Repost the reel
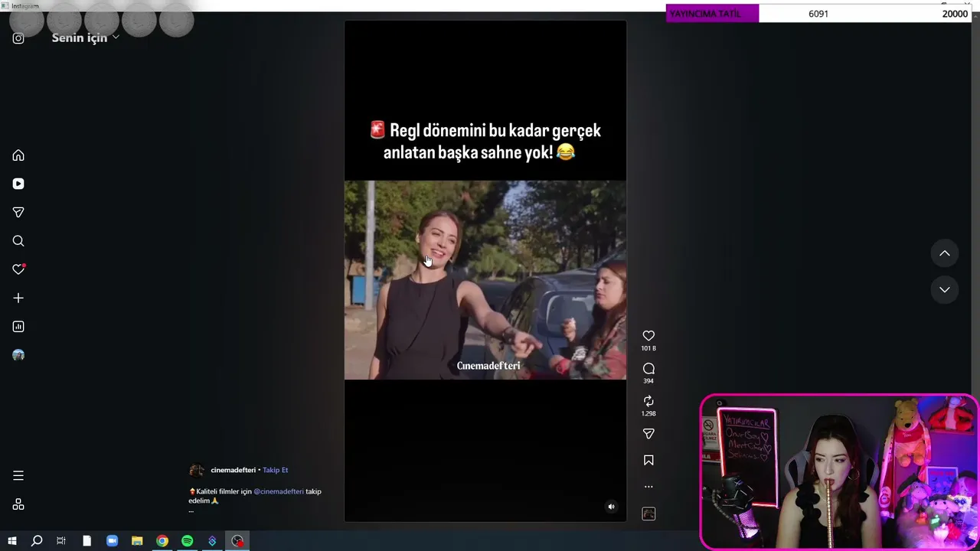Screen dimensions: 980x551 click(x=648, y=401)
